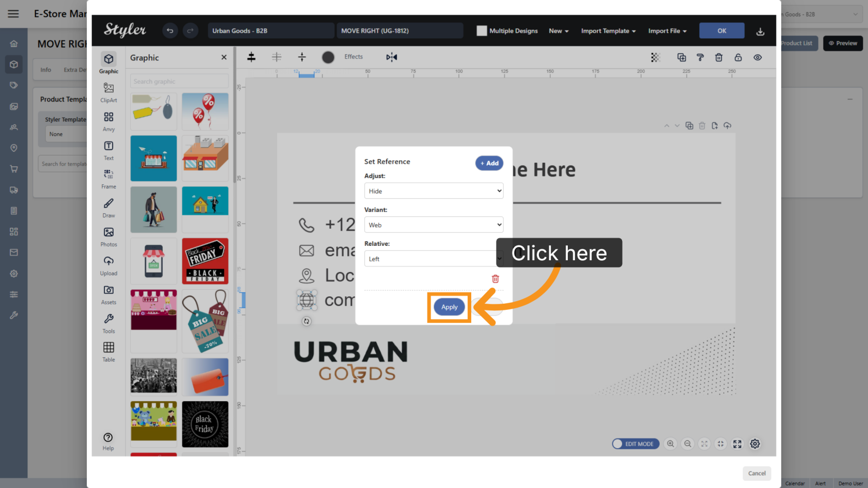868x488 pixels.
Task: Open Styler Help
Action: click(x=108, y=442)
